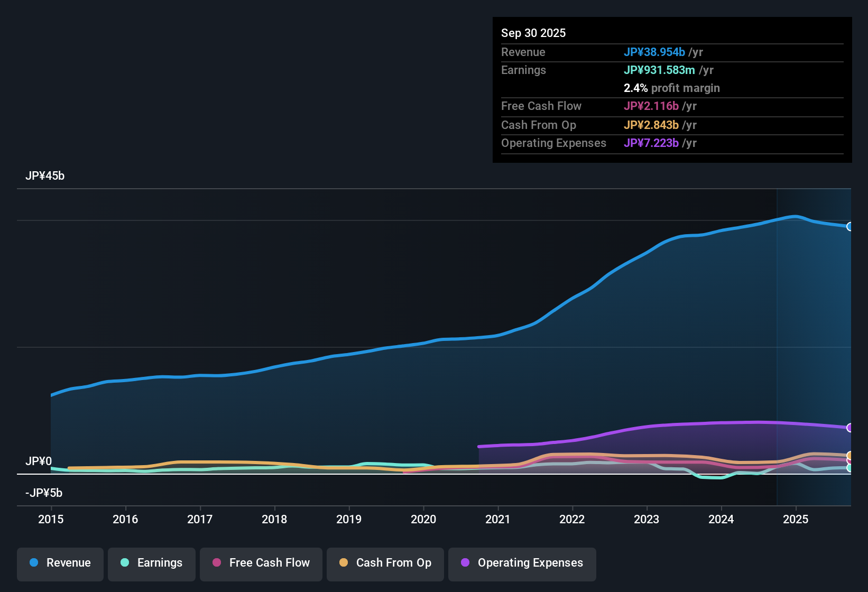The image size is (868, 592).
Task: Click the blue Revenue legend dot
Action: (33, 563)
